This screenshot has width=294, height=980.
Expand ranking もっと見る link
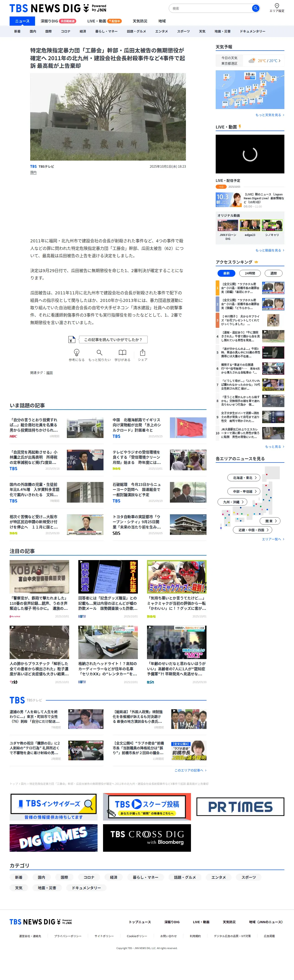[275, 447]
